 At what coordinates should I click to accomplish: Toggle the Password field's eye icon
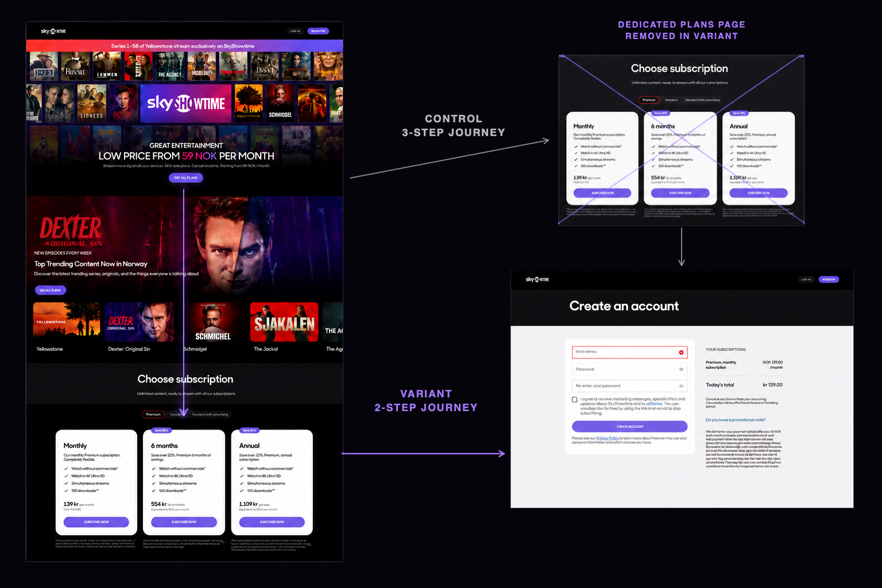(681, 369)
